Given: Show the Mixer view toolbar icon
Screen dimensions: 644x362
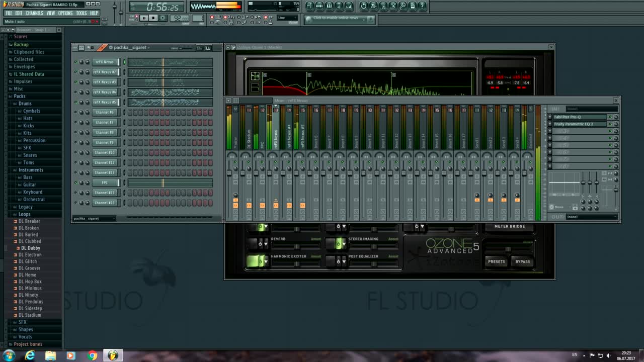Looking at the screenshot, I should [349, 6].
